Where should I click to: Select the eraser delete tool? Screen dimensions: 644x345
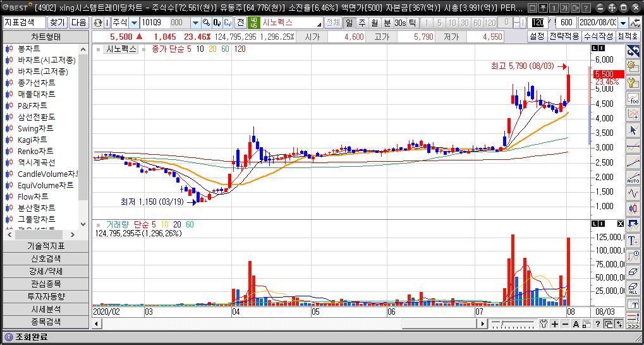[x=633, y=272]
